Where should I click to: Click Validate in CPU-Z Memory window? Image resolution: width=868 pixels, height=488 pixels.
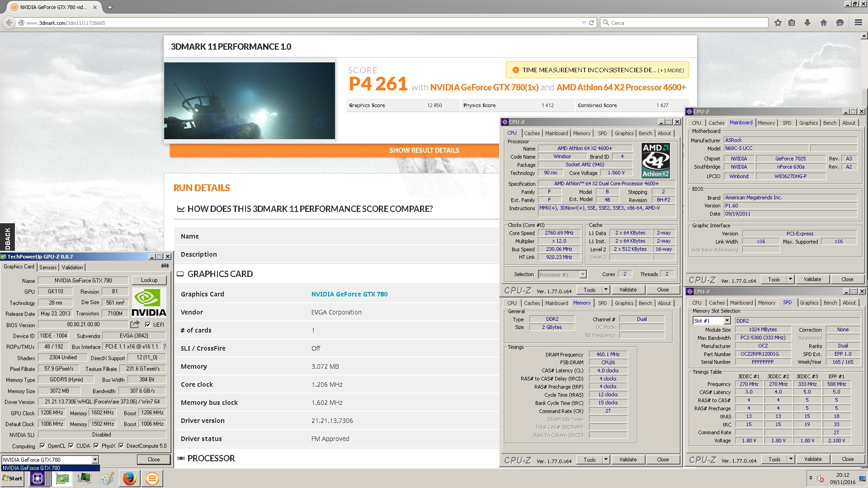(628, 460)
